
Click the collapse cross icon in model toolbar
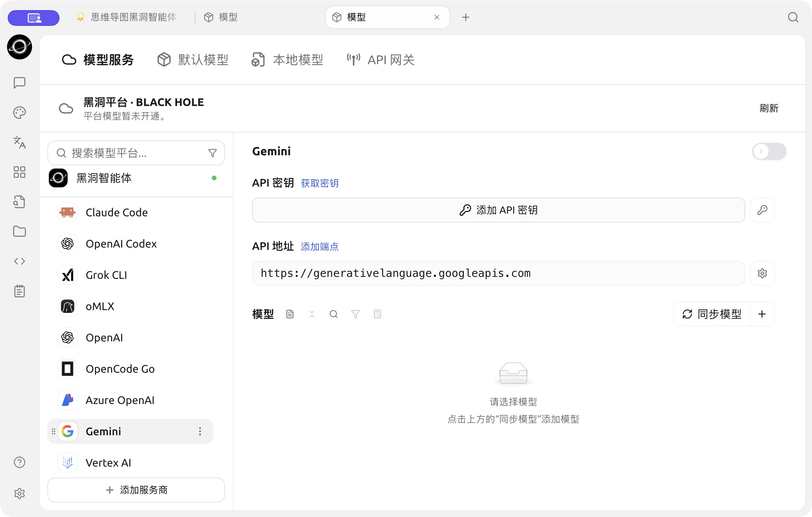tap(312, 314)
